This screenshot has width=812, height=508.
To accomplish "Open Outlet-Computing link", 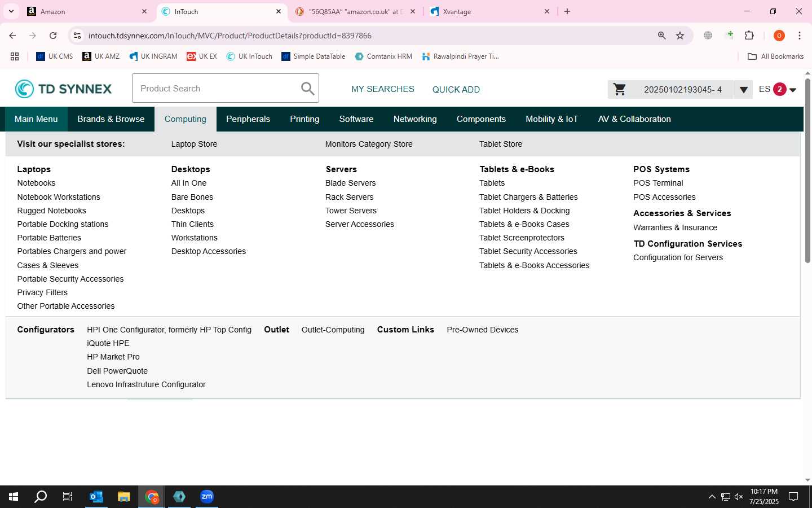I will tap(333, 330).
